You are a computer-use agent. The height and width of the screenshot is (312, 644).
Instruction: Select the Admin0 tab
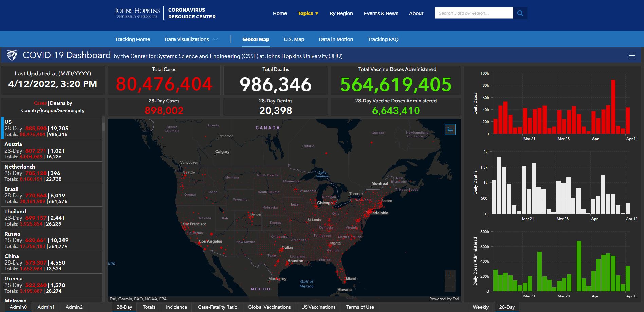tap(18, 307)
